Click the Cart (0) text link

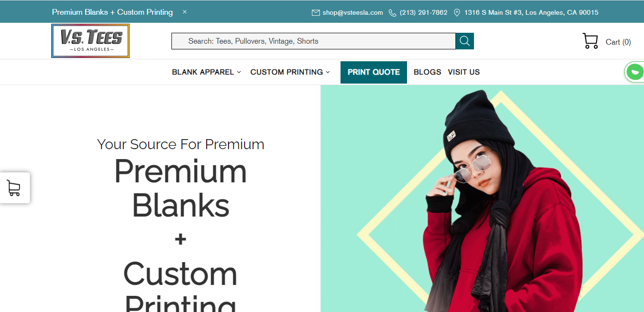click(618, 42)
